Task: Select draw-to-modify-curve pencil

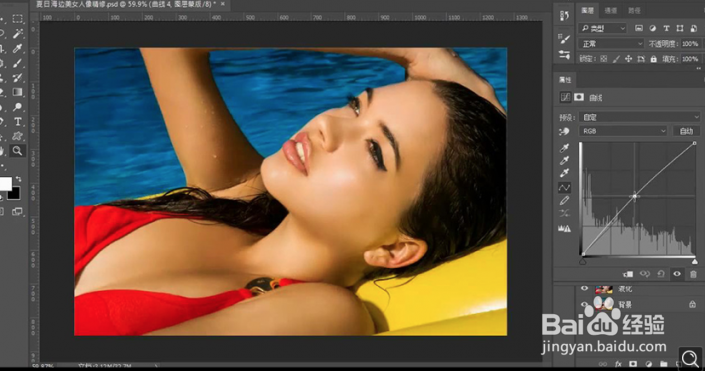Action: tap(564, 201)
